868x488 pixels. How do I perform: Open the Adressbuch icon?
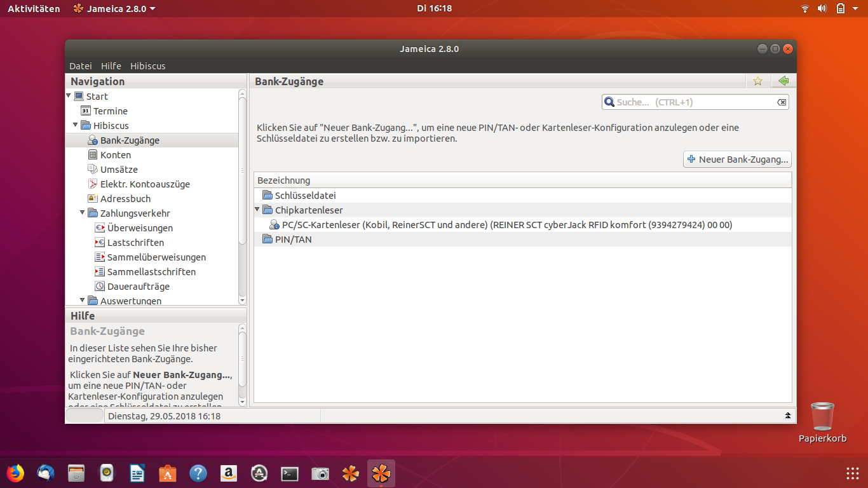(93, 199)
